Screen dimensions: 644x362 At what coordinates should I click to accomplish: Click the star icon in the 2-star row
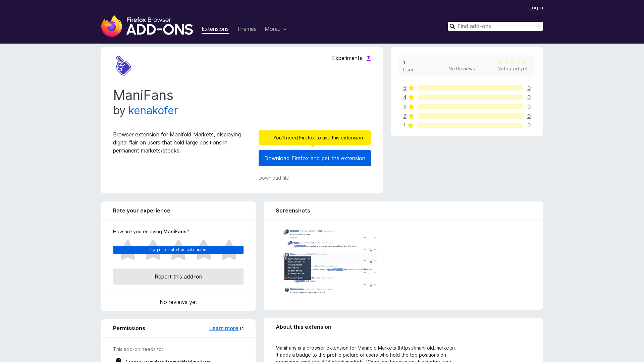[411, 116]
